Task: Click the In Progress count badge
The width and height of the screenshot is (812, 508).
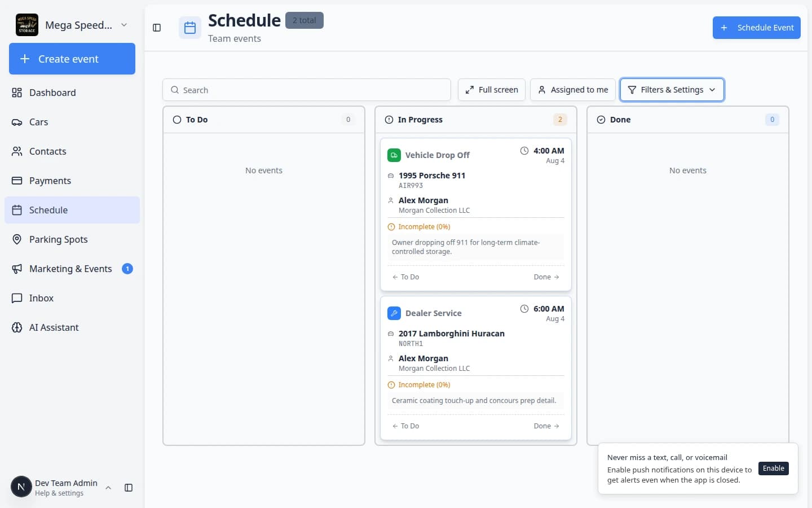Action: click(x=560, y=120)
